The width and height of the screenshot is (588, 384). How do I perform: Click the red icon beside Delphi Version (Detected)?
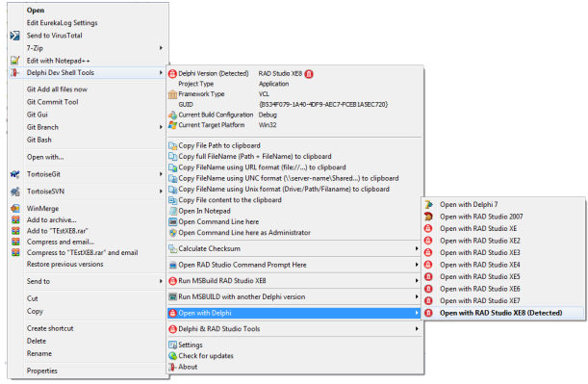pos(172,73)
